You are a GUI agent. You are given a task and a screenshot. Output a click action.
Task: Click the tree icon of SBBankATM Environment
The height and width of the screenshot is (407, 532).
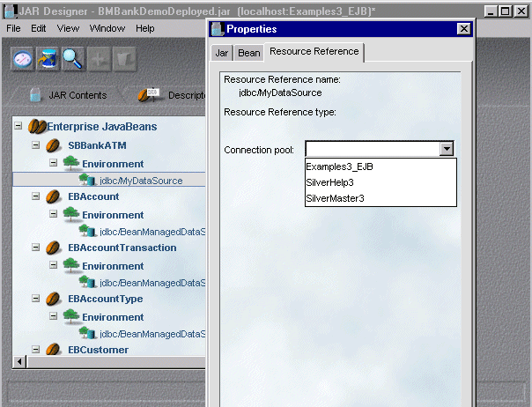pos(71,163)
